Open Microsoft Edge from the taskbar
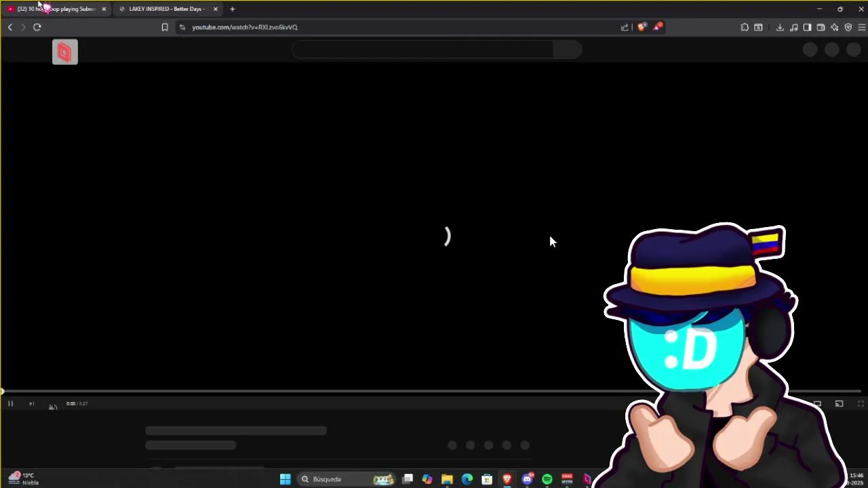The width and height of the screenshot is (868, 488). (467, 479)
